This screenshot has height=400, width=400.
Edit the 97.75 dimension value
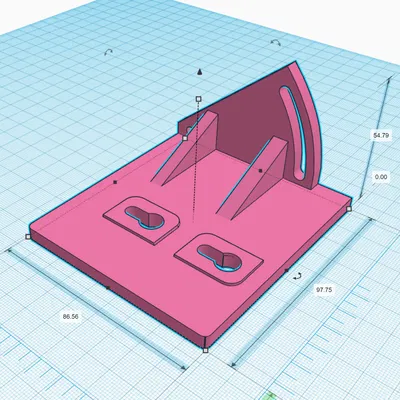(324, 290)
